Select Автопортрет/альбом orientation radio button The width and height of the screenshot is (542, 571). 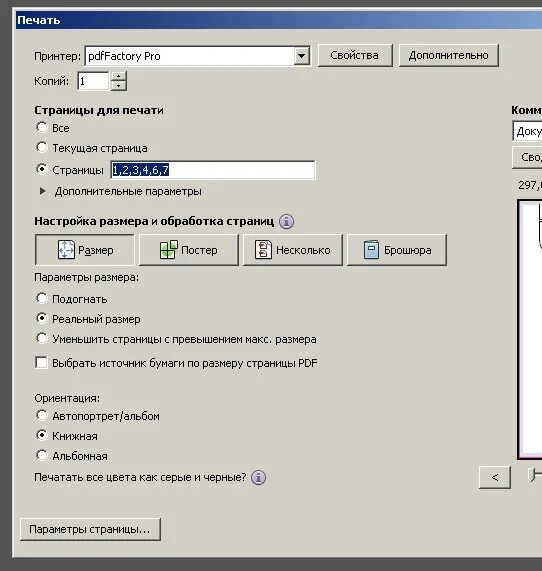pyautogui.click(x=42, y=416)
